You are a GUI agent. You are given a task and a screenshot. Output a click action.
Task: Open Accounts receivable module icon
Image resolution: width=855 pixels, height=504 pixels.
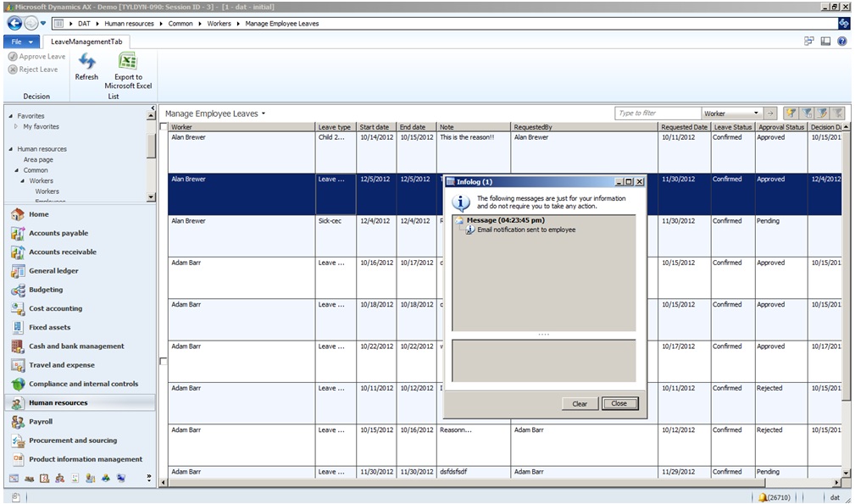18,252
